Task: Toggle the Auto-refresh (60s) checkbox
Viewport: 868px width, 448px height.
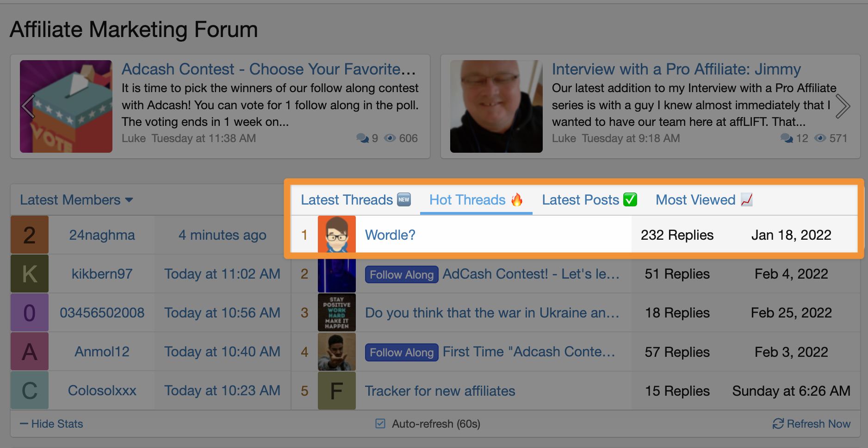Action: click(380, 423)
